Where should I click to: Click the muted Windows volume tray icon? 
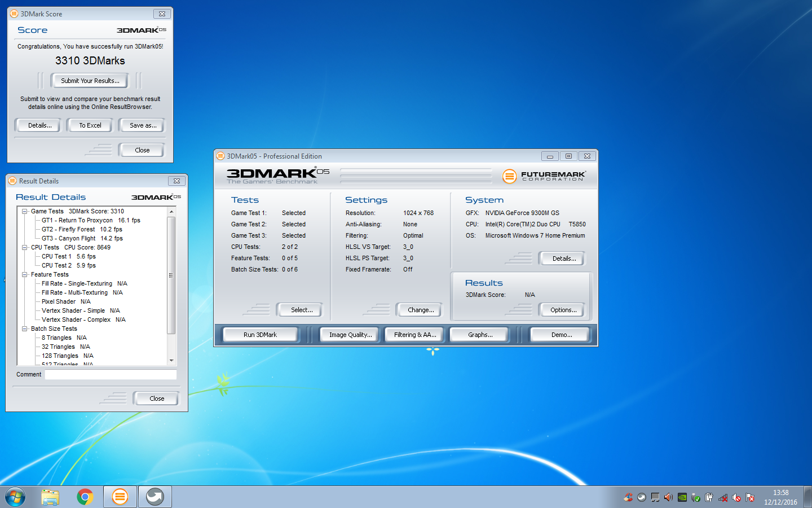pos(736,497)
